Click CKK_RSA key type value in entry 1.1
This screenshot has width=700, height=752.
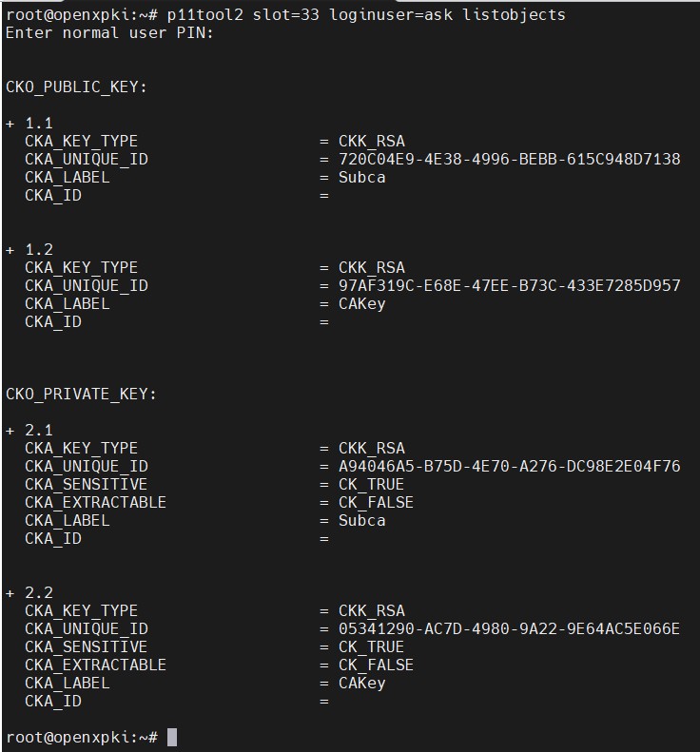tap(372, 142)
